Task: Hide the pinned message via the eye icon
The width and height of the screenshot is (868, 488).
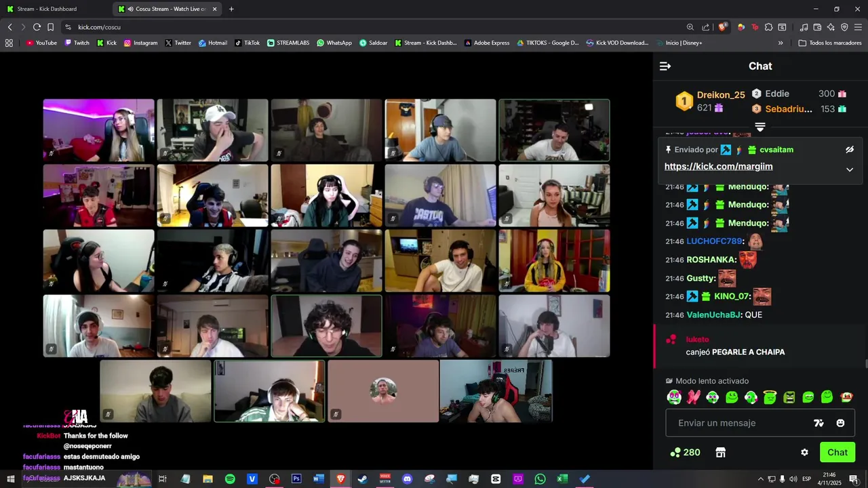Action: point(850,150)
